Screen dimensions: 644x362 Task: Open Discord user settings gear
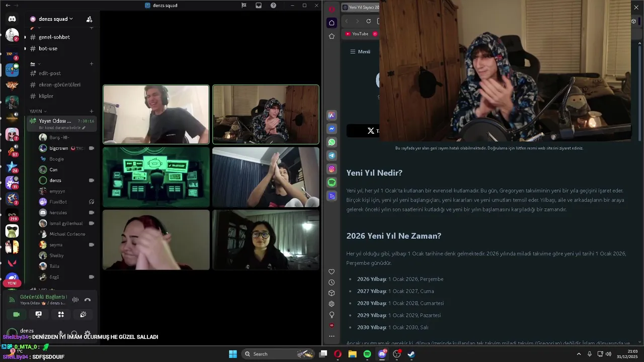click(x=88, y=333)
